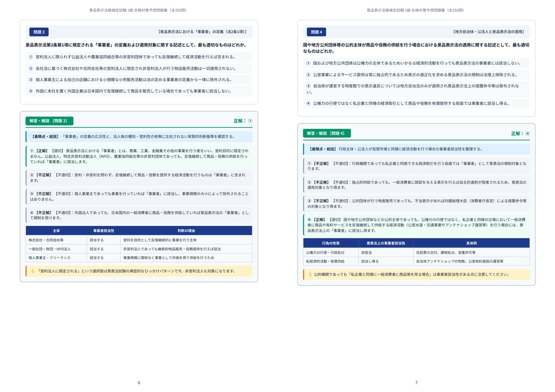Click the lightbulb icon in the 公的機関であっても tip

[x=311, y=275]
